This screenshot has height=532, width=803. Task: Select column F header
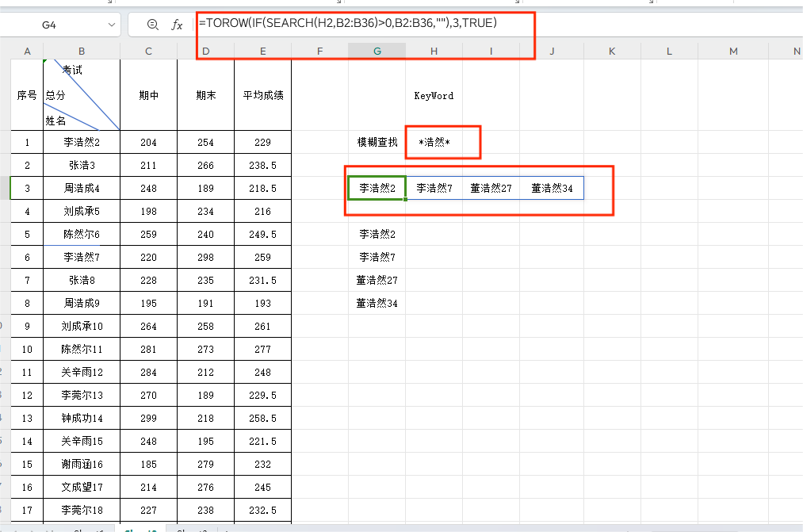(x=320, y=52)
